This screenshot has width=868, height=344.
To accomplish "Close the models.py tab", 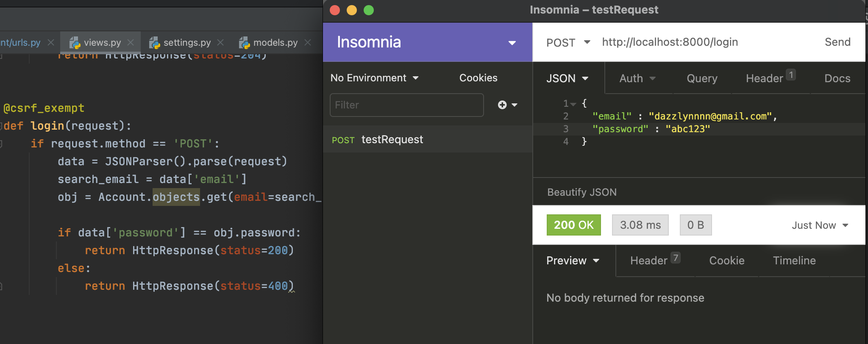I will point(308,42).
